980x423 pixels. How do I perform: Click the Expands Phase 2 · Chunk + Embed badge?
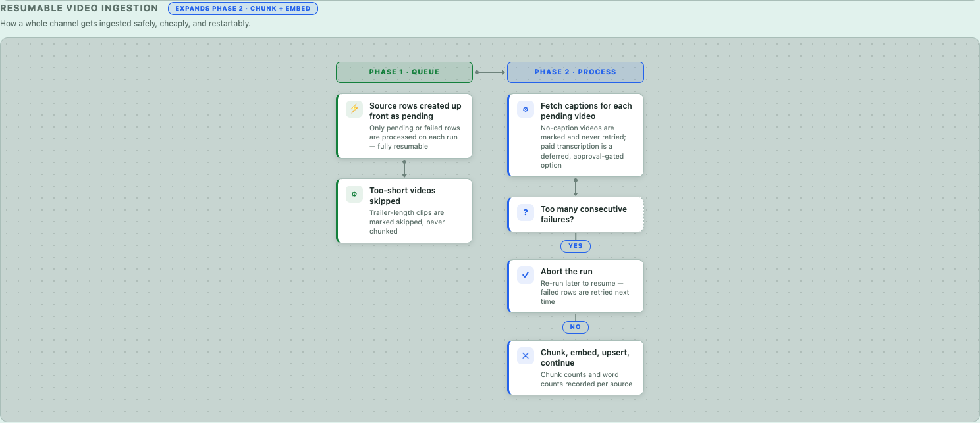tap(243, 9)
